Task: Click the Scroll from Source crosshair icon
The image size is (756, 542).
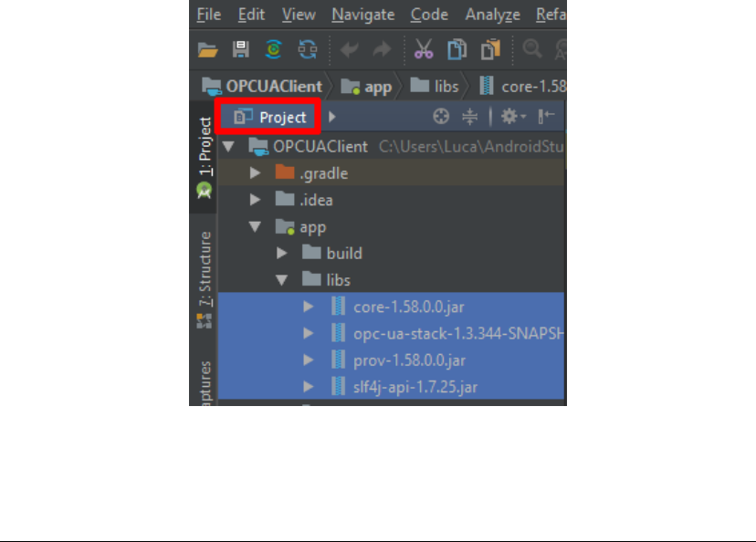Action: point(441,117)
